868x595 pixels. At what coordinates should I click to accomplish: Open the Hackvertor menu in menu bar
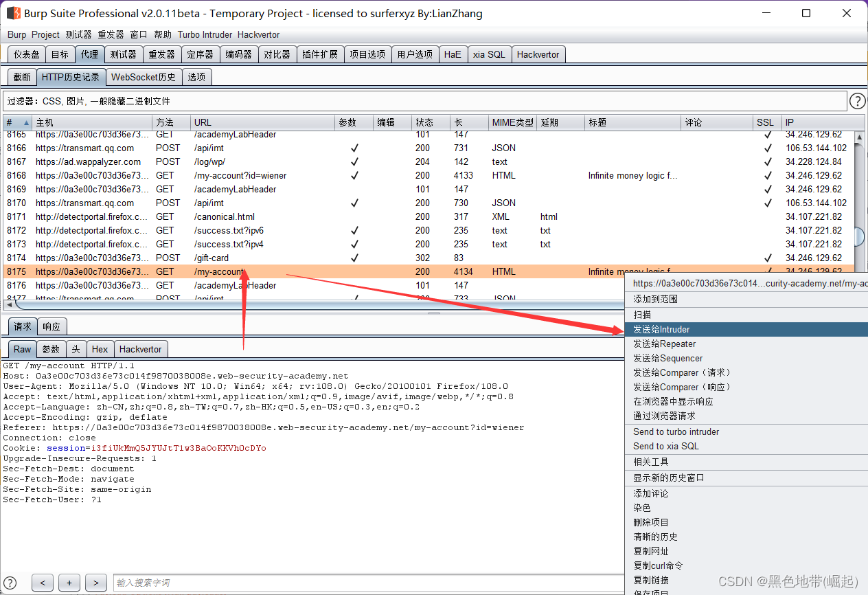[259, 34]
